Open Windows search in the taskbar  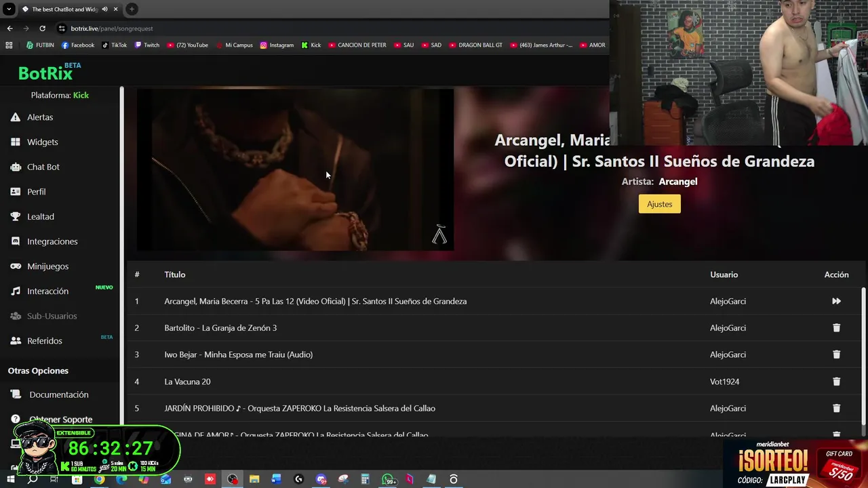coord(33,479)
